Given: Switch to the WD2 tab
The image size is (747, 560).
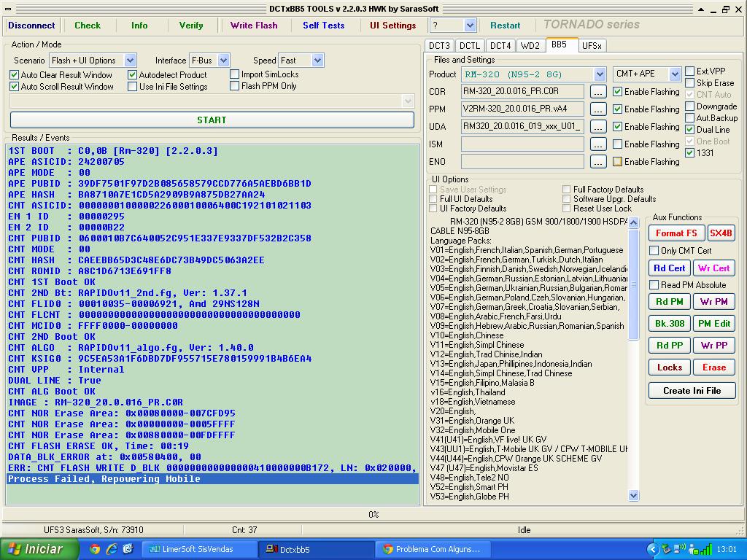Looking at the screenshot, I should [x=530, y=46].
